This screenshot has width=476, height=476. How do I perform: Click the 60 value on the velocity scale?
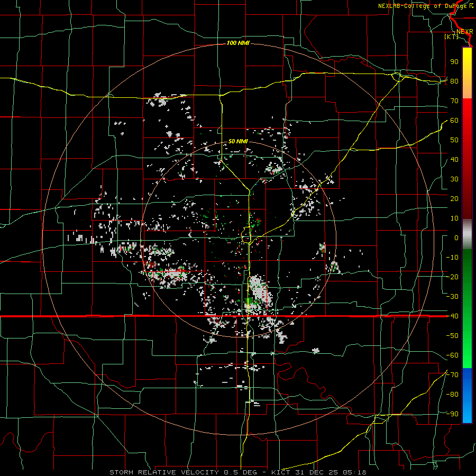tap(454, 120)
